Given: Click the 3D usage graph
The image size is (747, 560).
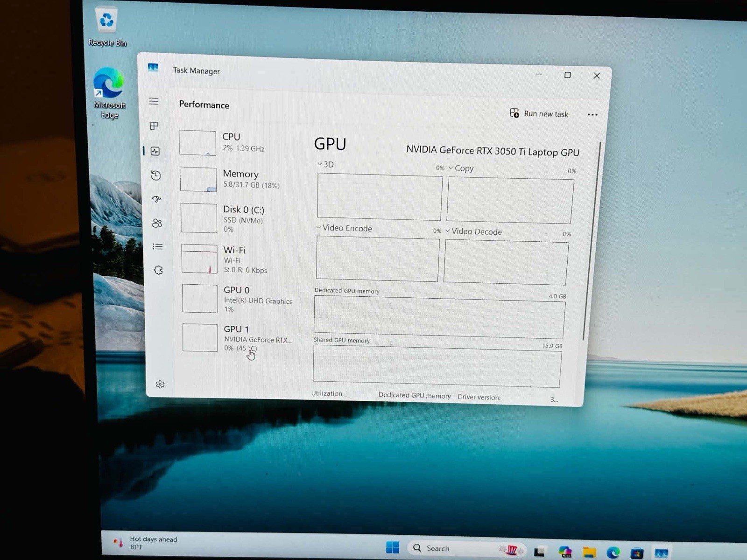Looking at the screenshot, I should [x=380, y=196].
